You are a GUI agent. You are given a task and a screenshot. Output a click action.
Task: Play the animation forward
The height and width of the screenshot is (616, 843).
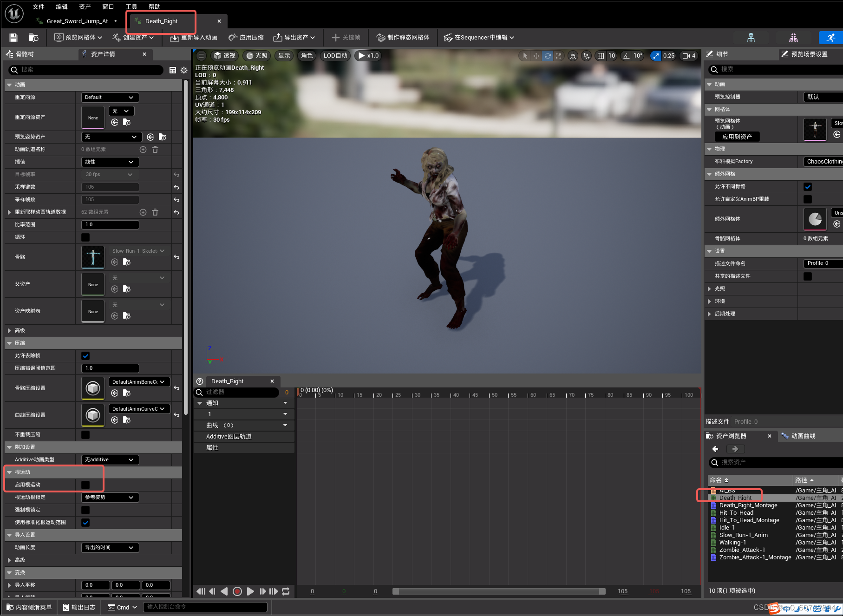(x=250, y=591)
